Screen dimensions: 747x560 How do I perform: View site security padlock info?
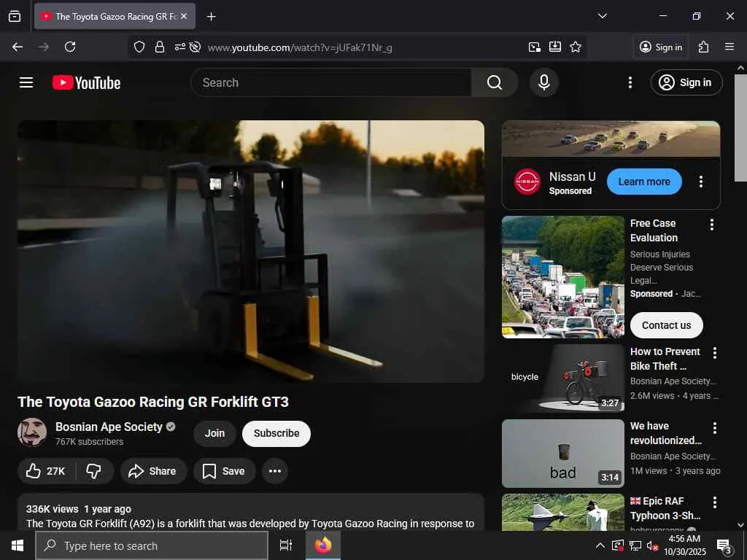(x=160, y=47)
